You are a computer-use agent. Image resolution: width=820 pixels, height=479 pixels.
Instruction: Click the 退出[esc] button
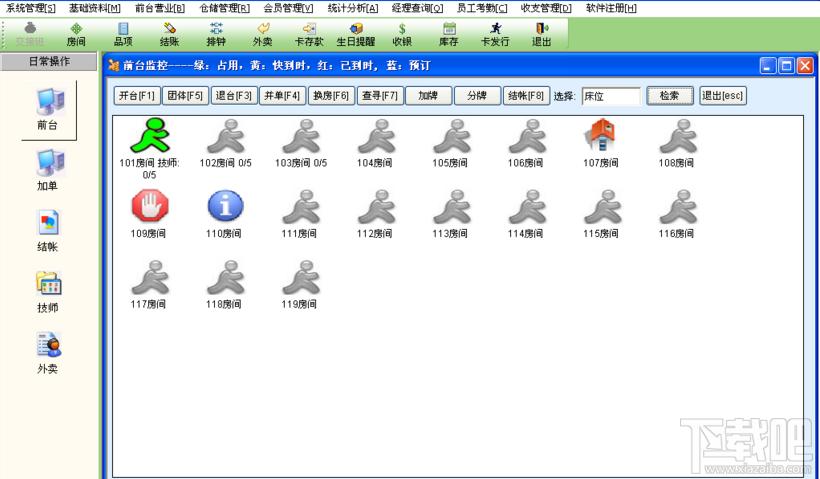click(723, 96)
